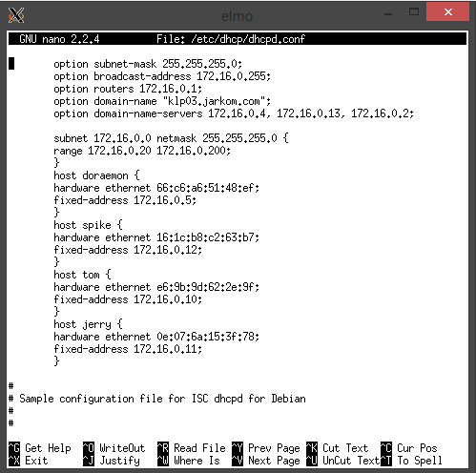Click the ^U UnCut Text shortcut
This screenshot has width=476, height=473.
343,461
